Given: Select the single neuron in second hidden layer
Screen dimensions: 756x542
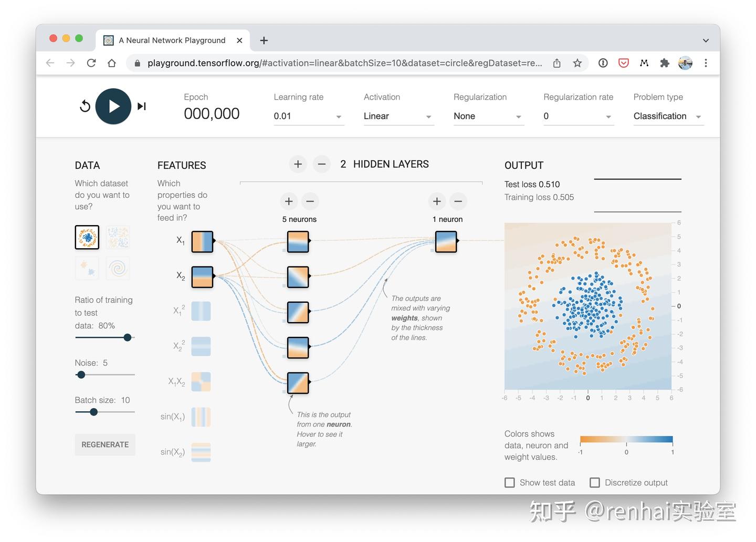Looking at the screenshot, I should (446, 241).
